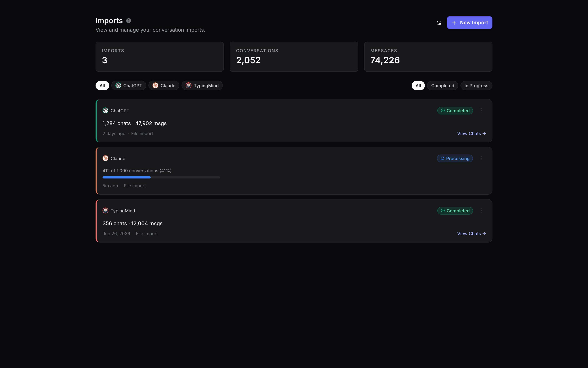Select the All status filter
Screen dimensions: 588x368
tap(418, 85)
